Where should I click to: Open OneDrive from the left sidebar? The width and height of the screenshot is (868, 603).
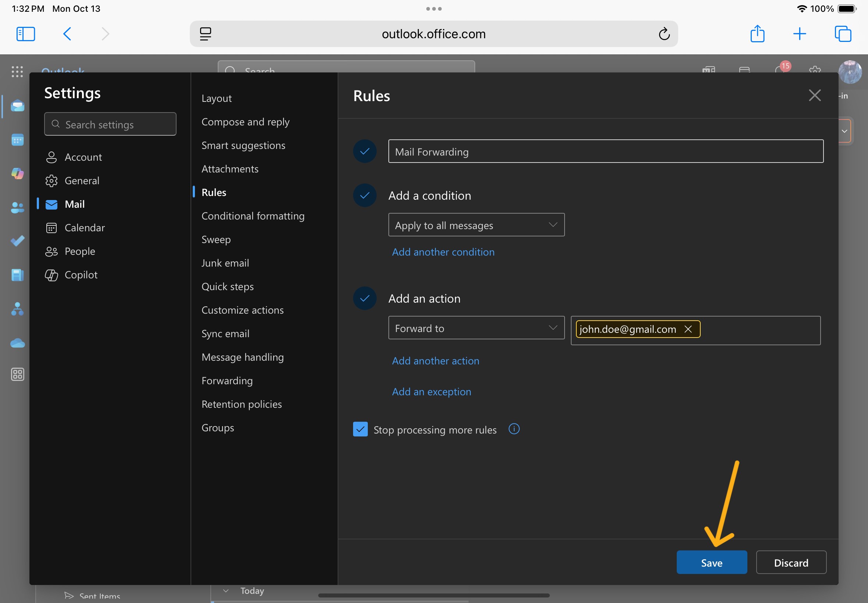coord(17,343)
